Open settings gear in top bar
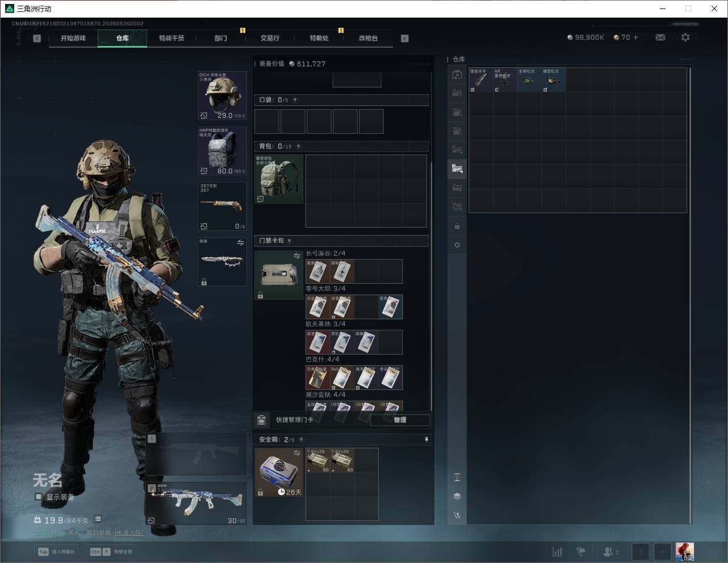This screenshot has height=563, width=728. (x=685, y=37)
